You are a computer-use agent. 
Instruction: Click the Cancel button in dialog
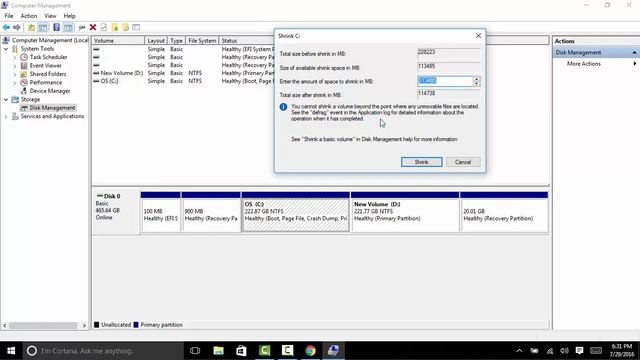(x=463, y=162)
